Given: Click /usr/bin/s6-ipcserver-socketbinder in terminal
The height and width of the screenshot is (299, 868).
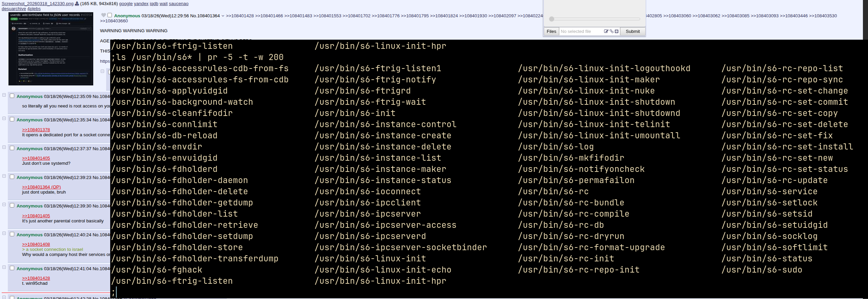Looking at the screenshot, I should coord(401,247).
